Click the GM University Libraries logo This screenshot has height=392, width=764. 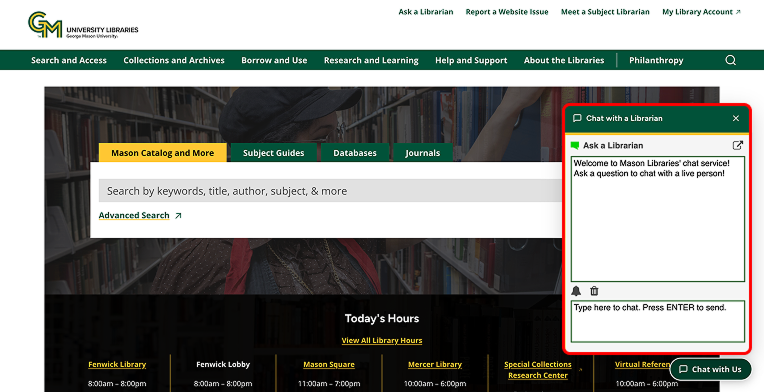click(83, 25)
